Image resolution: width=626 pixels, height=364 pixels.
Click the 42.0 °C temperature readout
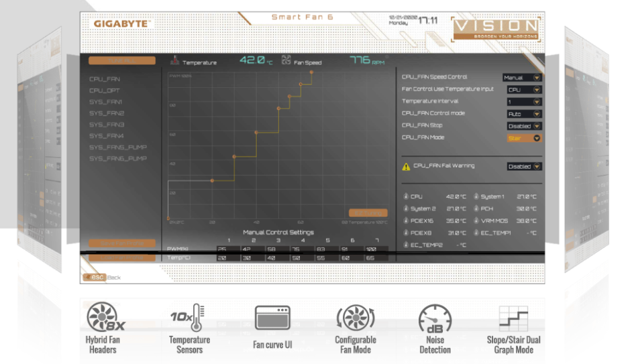[256, 60]
